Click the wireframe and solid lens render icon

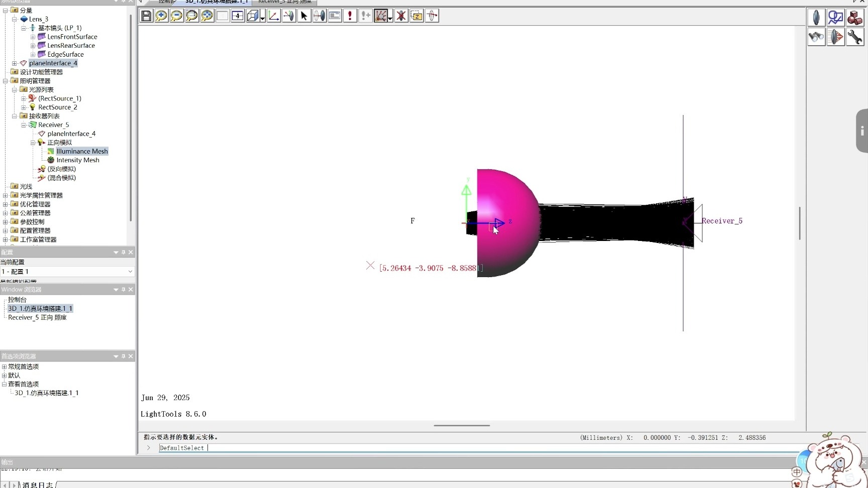point(319,16)
